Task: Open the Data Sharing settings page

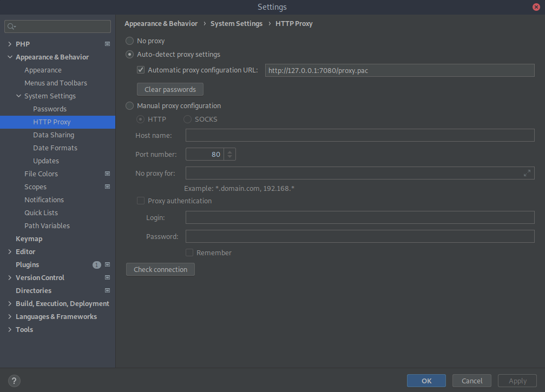Action: (54, 135)
